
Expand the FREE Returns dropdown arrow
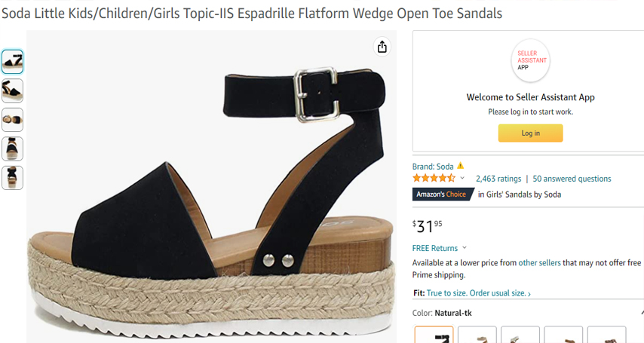pyautogui.click(x=465, y=248)
